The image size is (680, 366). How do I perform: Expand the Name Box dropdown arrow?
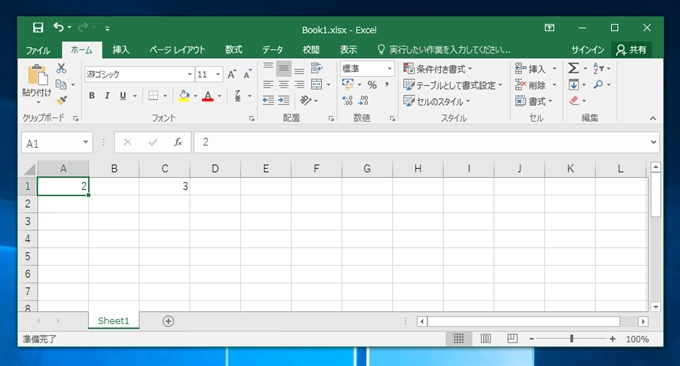point(85,142)
